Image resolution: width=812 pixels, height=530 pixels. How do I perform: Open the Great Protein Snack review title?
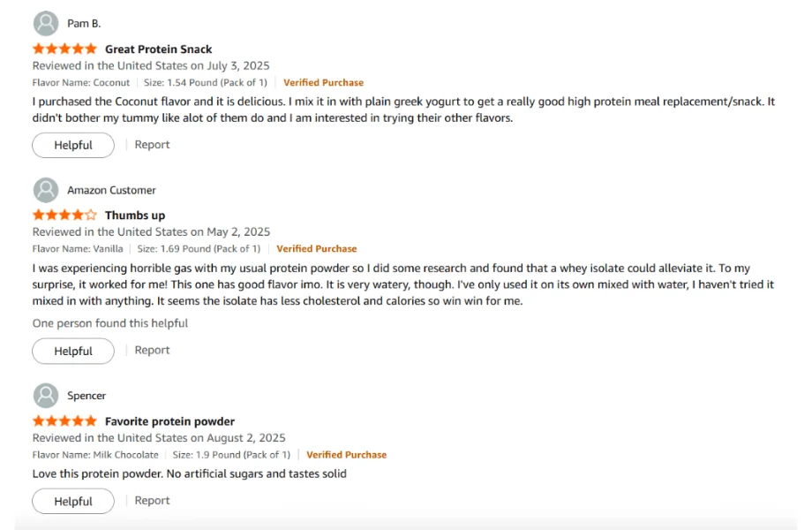click(157, 49)
